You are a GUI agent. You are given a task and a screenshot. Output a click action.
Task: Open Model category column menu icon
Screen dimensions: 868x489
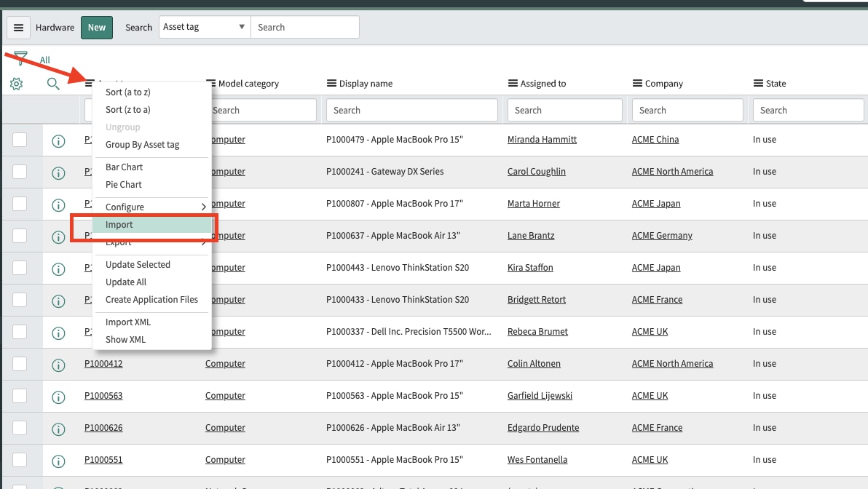[211, 84]
